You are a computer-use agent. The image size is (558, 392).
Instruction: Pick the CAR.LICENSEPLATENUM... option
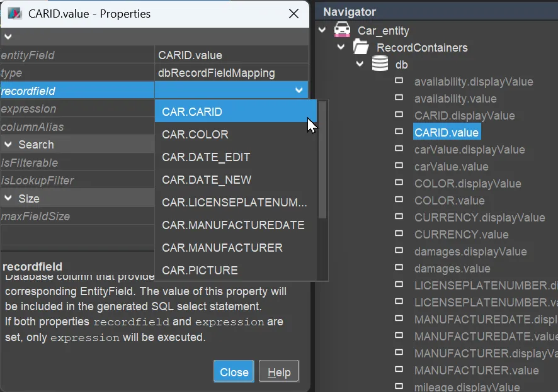[x=236, y=202]
